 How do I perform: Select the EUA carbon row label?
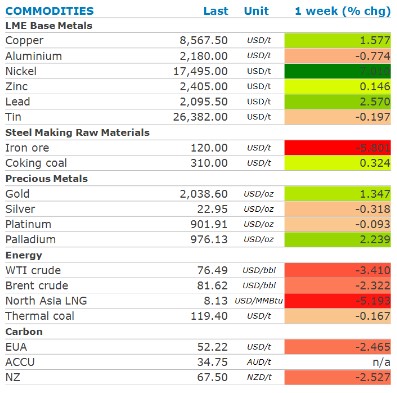(16, 347)
